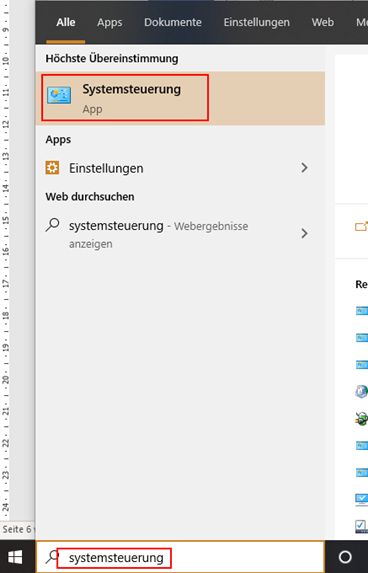
Task: Expand the web results chevron arrow
Action: [x=304, y=233]
